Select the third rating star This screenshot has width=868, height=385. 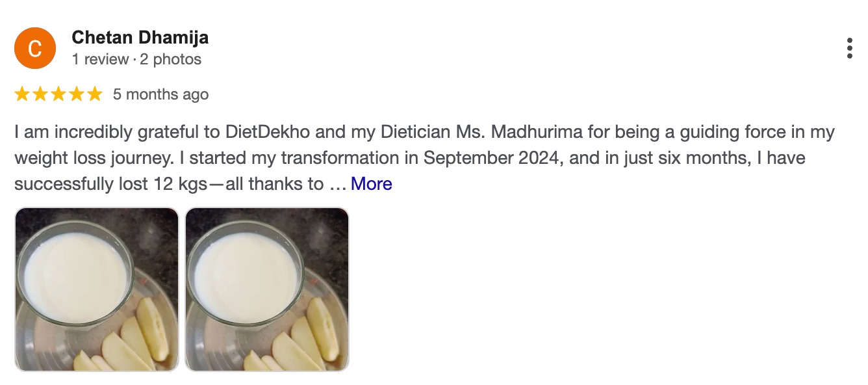click(58, 94)
